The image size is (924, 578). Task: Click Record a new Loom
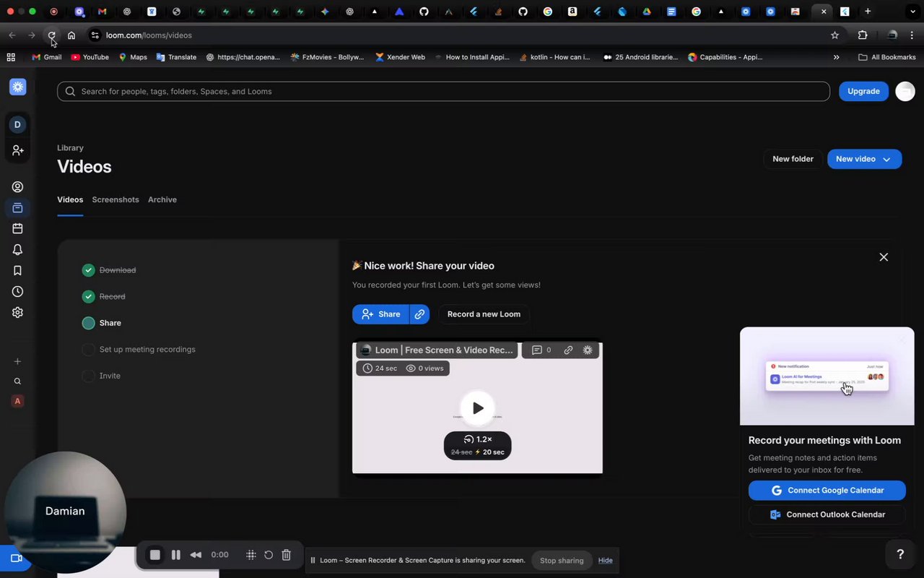click(484, 314)
